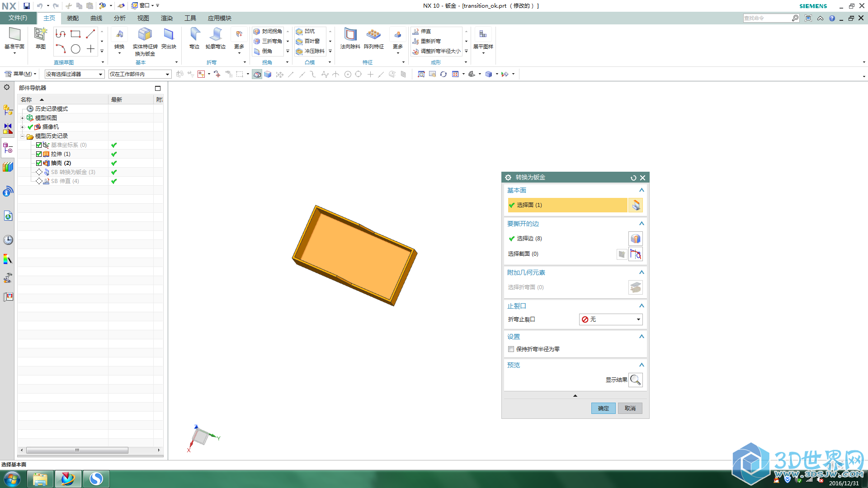Switch to the 分析 ribbon tab
The width and height of the screenshot is (868, 488).
click(120, 18)
